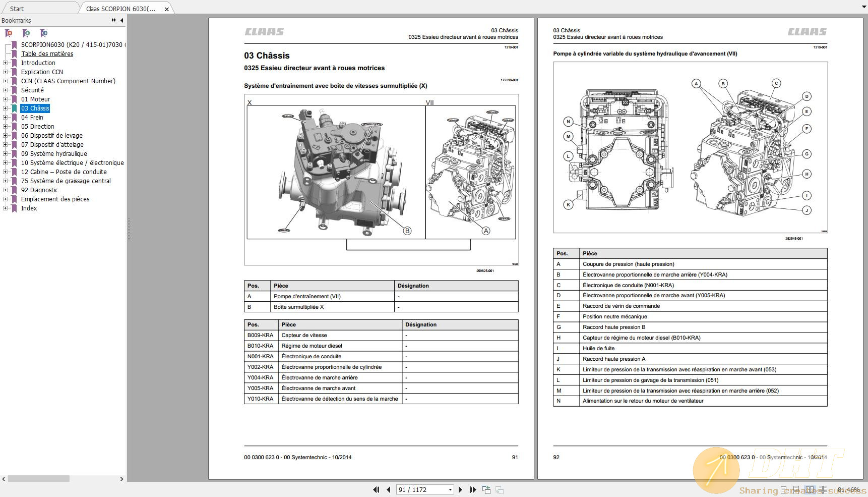Collapse the Bookmarks panel with left arrow
The image size is (868, 497).
(121, 20)
